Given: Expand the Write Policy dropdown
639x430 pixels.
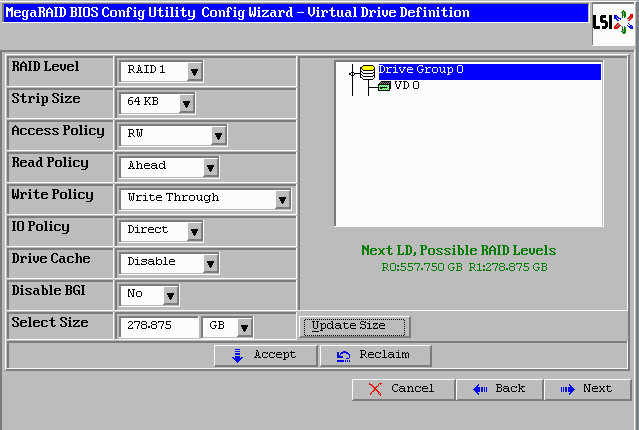Looking at the screenshot, I should (x=282, y=199).
